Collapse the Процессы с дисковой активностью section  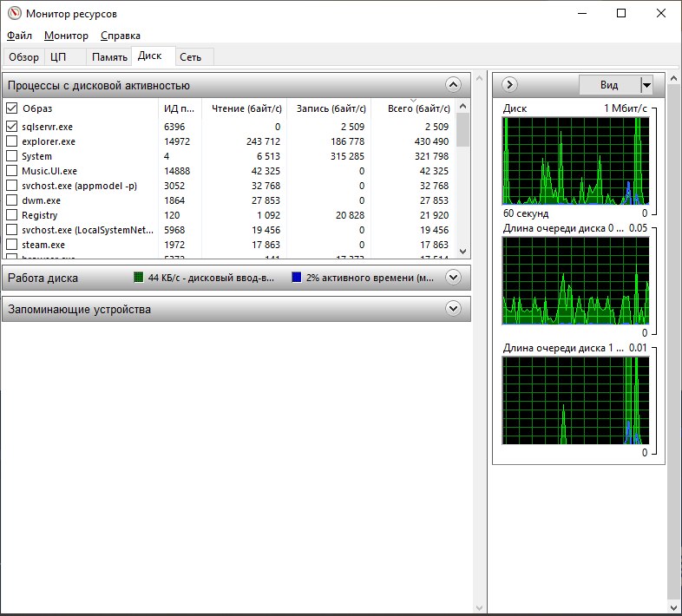[453, 85]
